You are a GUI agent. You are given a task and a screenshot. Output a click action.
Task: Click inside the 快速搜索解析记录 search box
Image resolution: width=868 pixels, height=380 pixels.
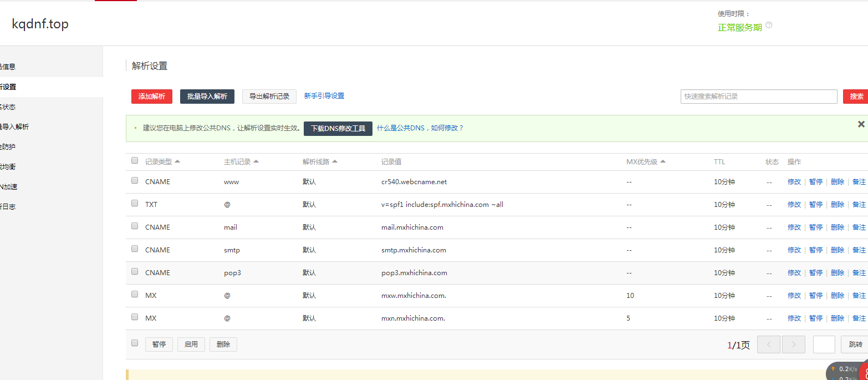759,96
